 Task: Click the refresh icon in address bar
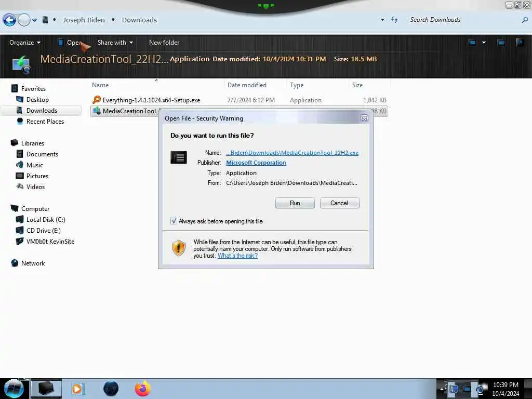coord(394,20)
